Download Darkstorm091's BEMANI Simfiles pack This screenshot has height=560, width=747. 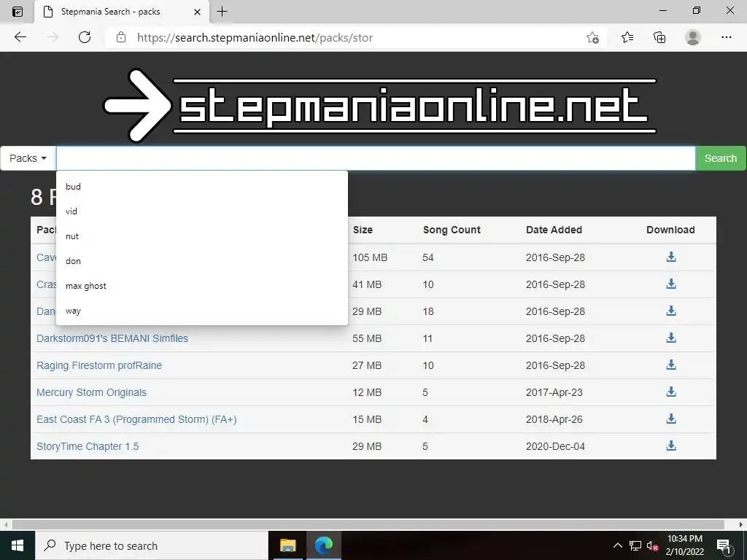click(x=671, y=338)
